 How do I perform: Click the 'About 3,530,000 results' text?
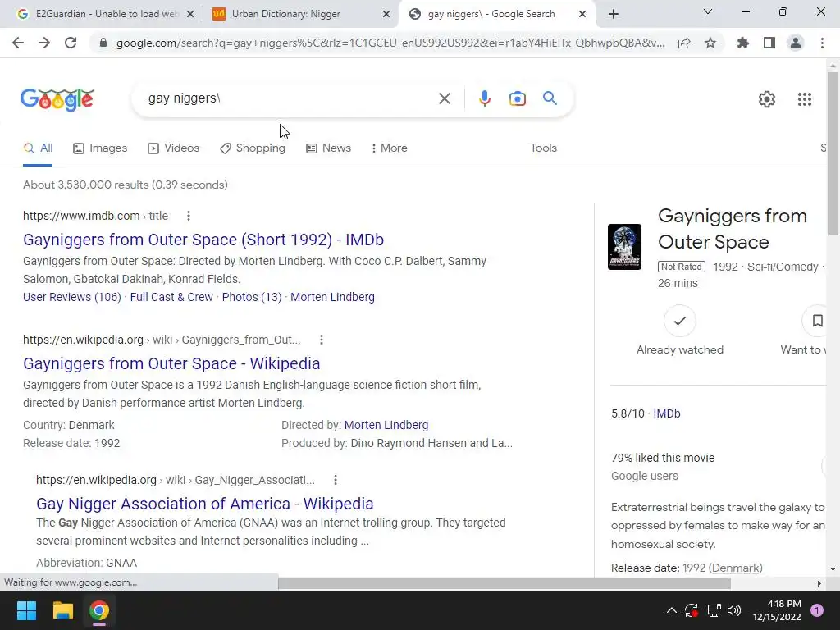click(126, 185)
